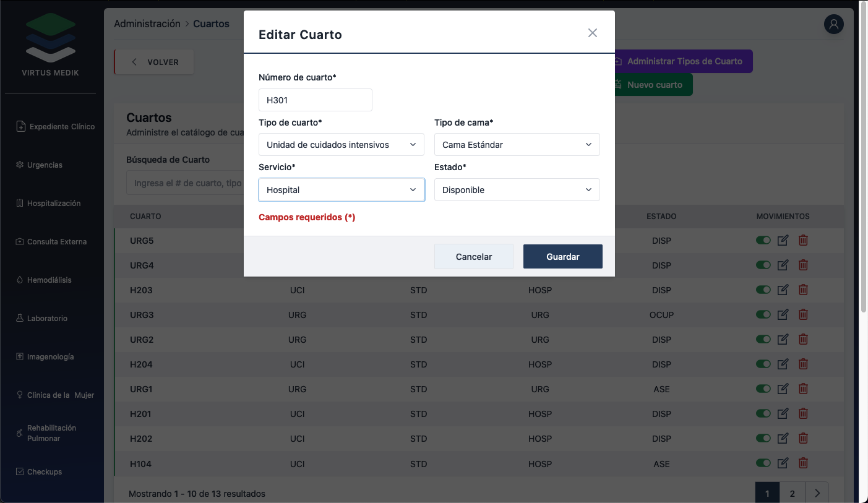Switch off the toggle for H201

[763, 413]
